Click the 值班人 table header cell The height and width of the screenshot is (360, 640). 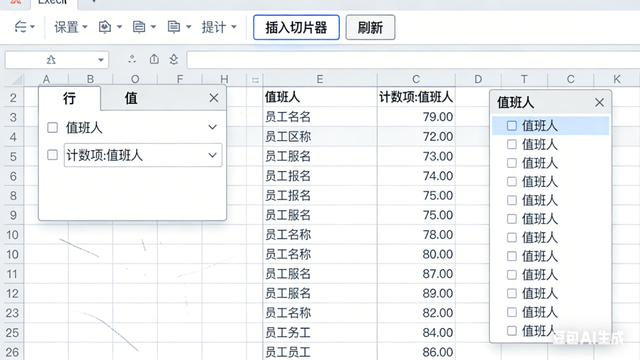click(x=320, y=97)
